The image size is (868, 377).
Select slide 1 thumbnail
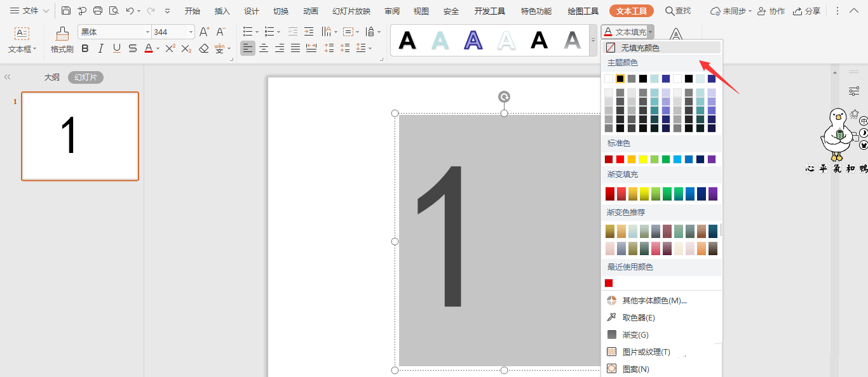[x=80, y=136]
